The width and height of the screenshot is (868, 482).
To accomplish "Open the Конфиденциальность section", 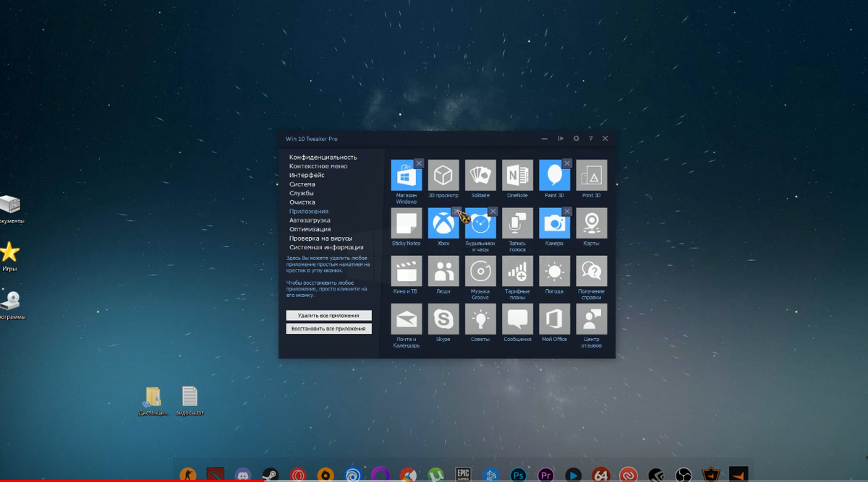I will tap(323, 157).
